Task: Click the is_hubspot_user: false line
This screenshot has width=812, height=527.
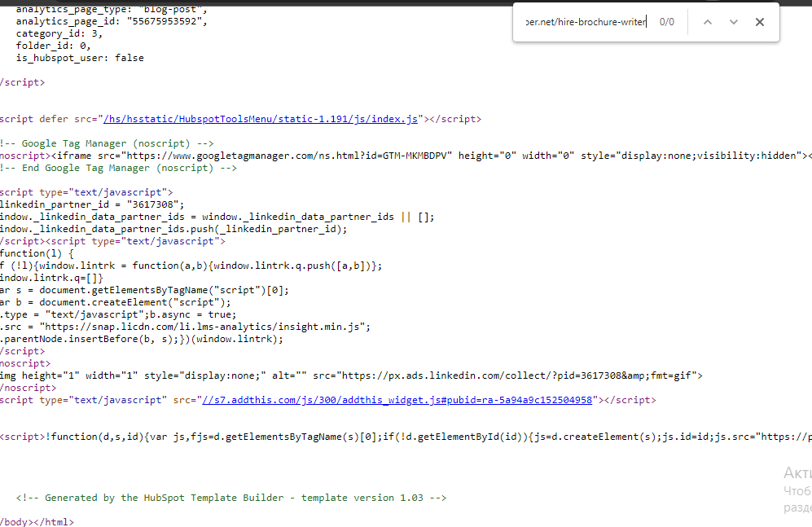Action: point(80,58)
